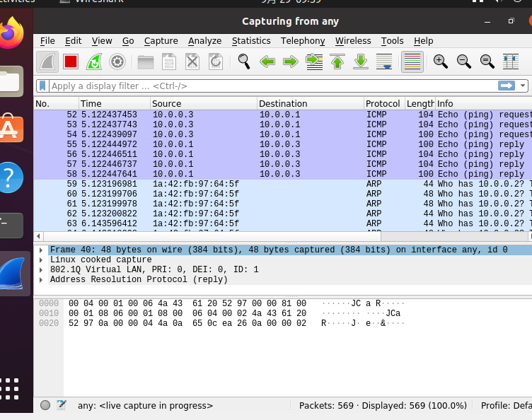The height and width of the screenshot is (420, 532).
Task: Click the go to specified packet icon
Action: pyautogui.click(x=314, y=62)
